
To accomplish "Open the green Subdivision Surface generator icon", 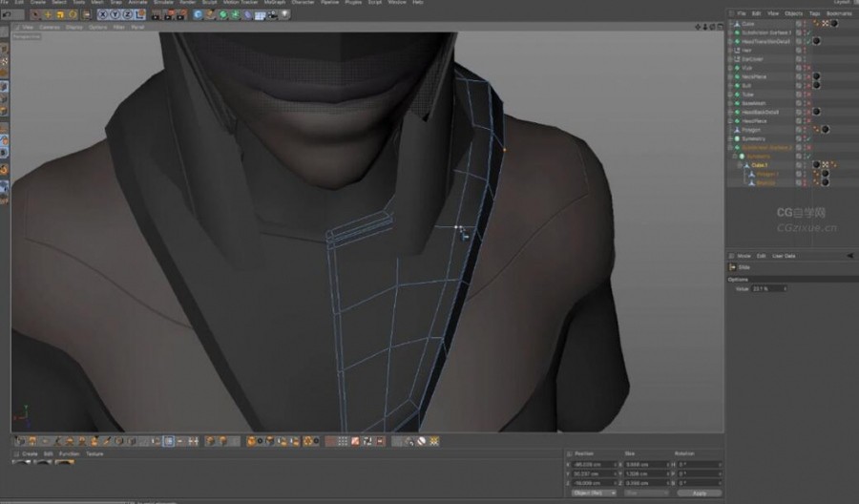I will pyautogui.click(x=223, y=14).
